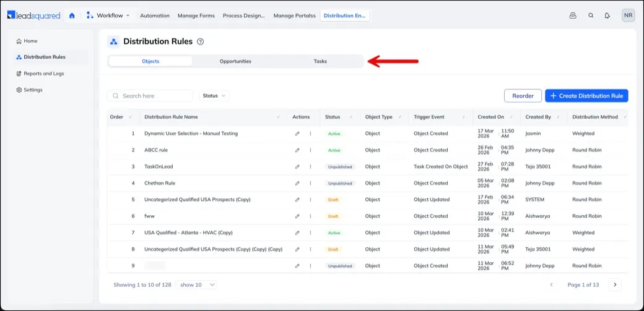Sort by the Created On column icon

[511, 117]
